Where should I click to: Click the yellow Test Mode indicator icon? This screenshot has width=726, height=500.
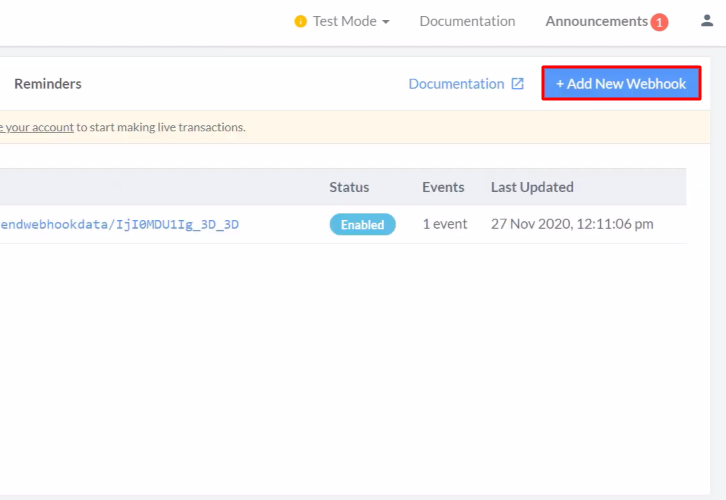300,21
